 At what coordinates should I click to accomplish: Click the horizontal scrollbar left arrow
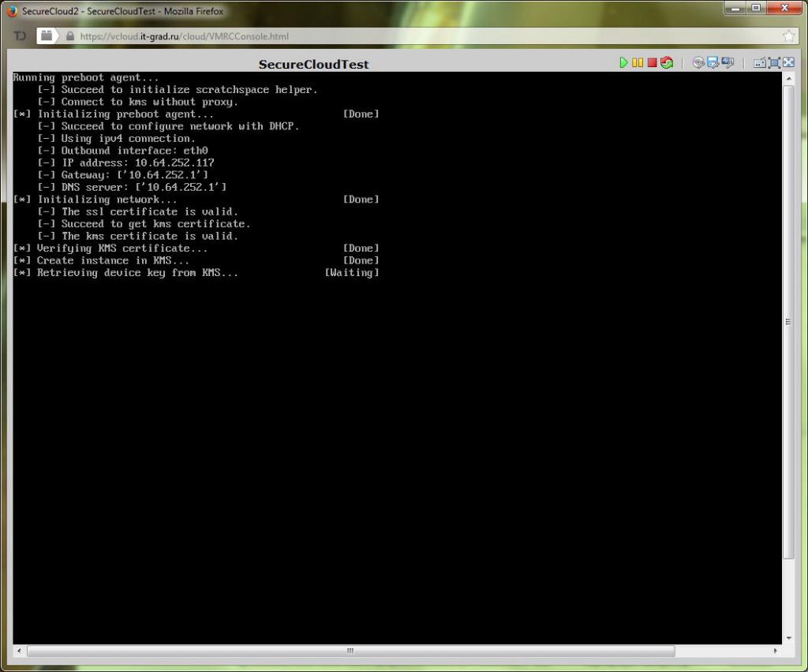[x=20, y=651]
